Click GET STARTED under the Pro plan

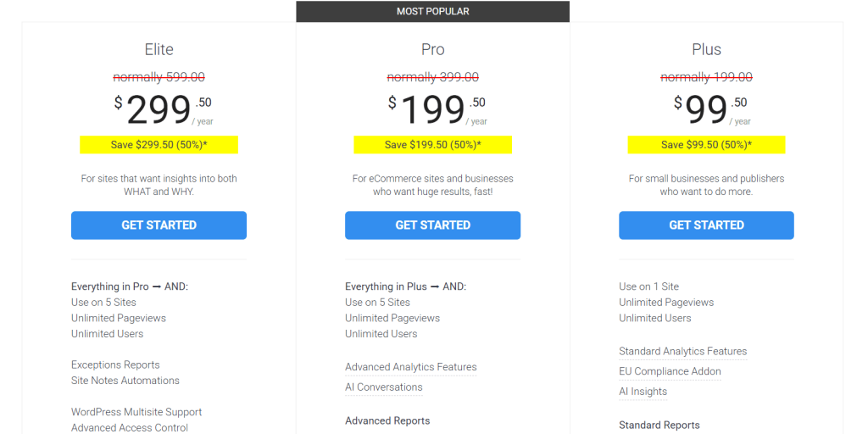432,225
